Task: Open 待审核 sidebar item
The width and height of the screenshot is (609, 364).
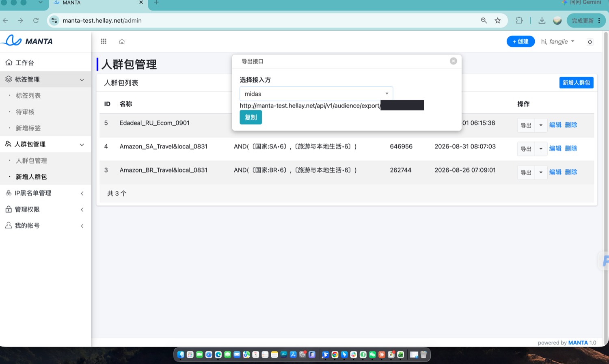Action: coord(25,112)
